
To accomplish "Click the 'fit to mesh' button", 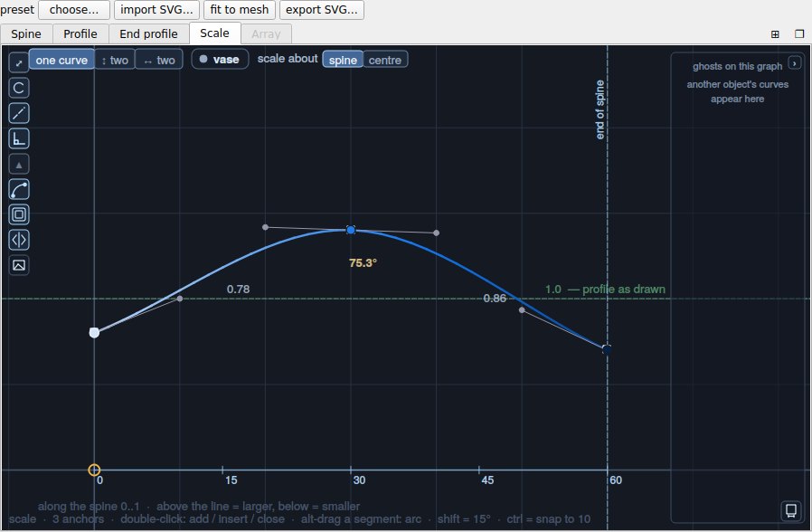I will coord(240,9).
